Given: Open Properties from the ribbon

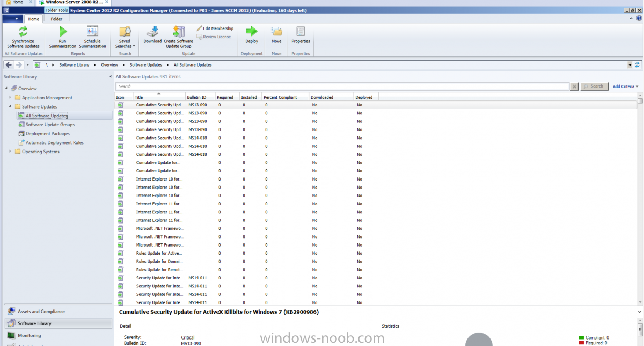Looking at the screenshot, I should coord(301,35).
